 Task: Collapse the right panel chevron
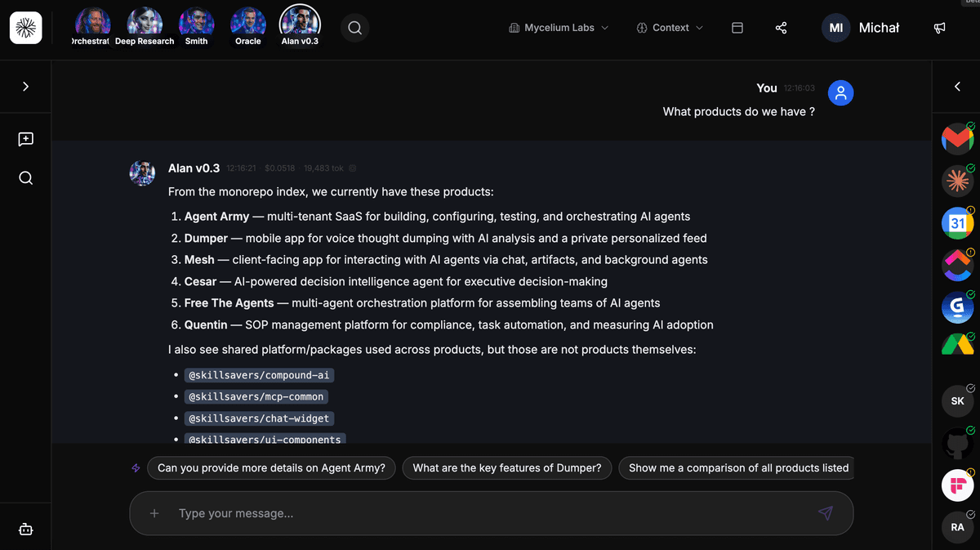click(x=957, y=86)
